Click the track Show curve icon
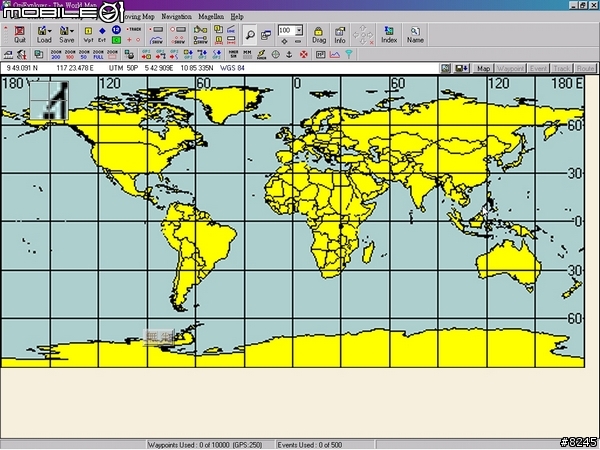 (x=157, y=40)
